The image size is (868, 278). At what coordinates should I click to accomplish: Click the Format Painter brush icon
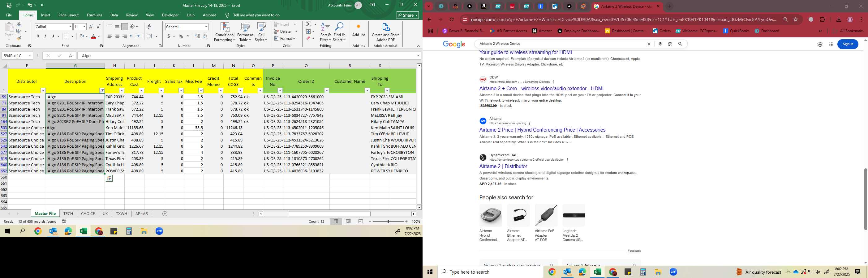pos(19,38)
